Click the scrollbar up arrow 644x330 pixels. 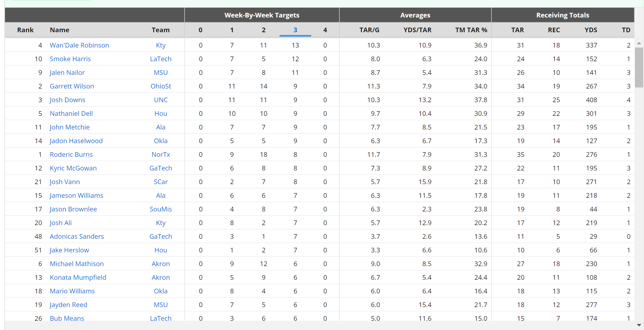click(639, 43)
